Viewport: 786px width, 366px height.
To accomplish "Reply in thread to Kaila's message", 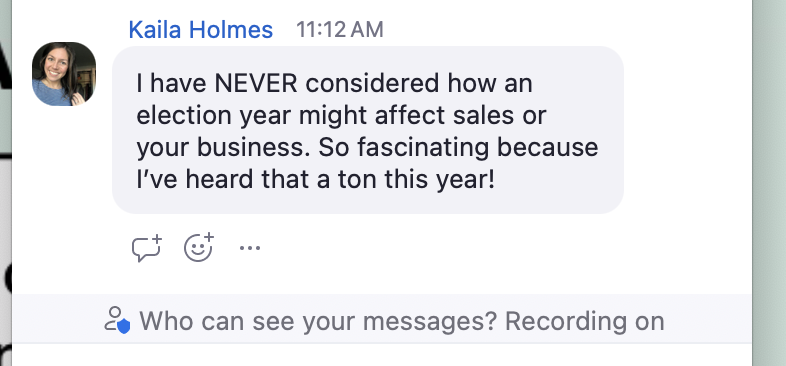I will [147, 248].
